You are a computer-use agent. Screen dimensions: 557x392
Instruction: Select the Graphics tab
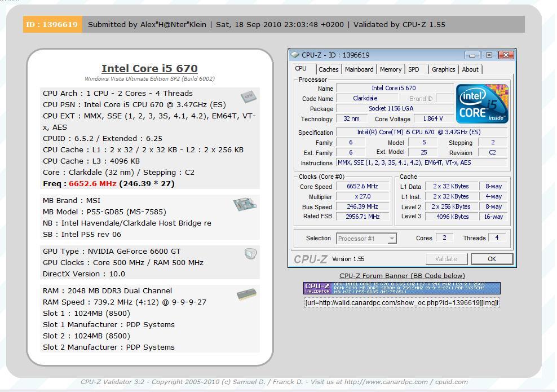tap(443, 69)
